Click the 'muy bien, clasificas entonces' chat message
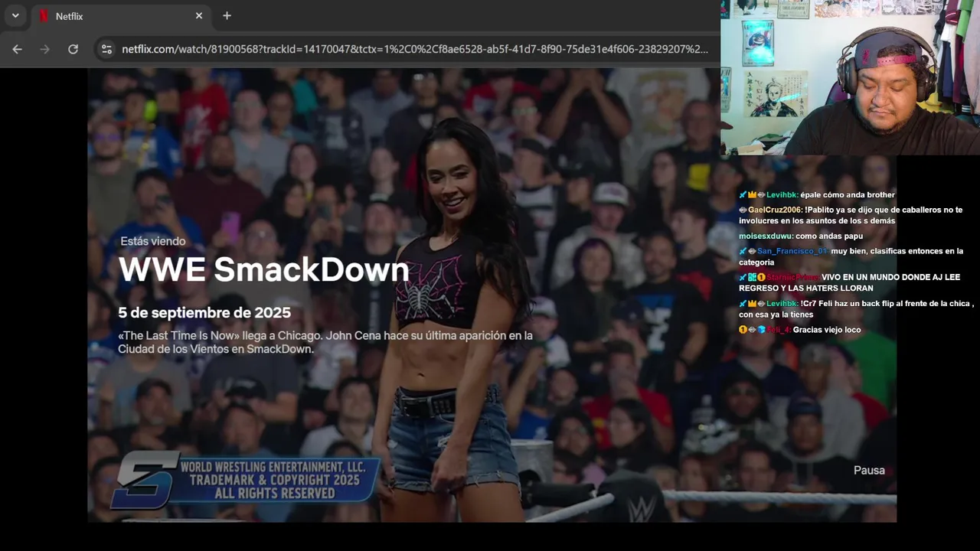This screenshot has width=980, height=551. [x=851, y=256]
